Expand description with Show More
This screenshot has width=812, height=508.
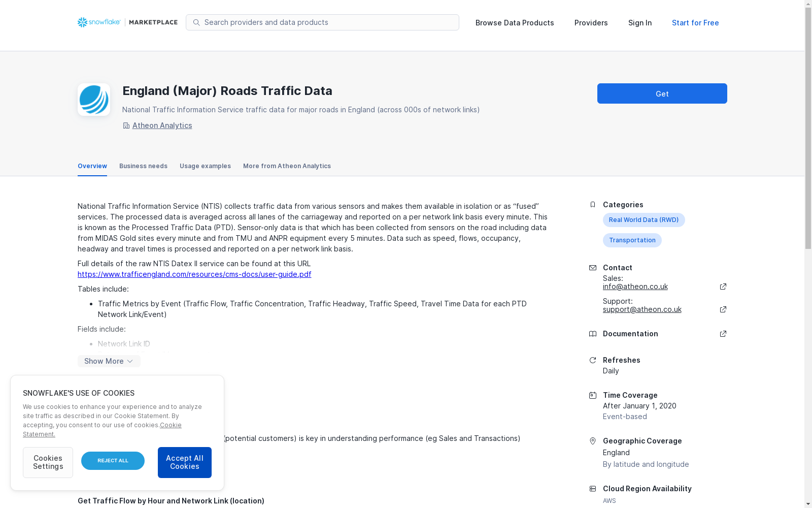coord(109,361)
